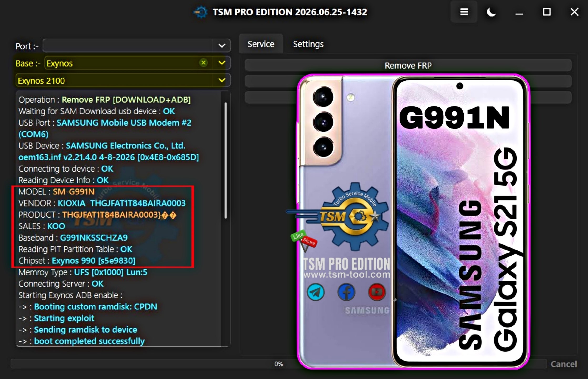
Task: Switch to the Settings tab
Action: (x=308, y=44)
